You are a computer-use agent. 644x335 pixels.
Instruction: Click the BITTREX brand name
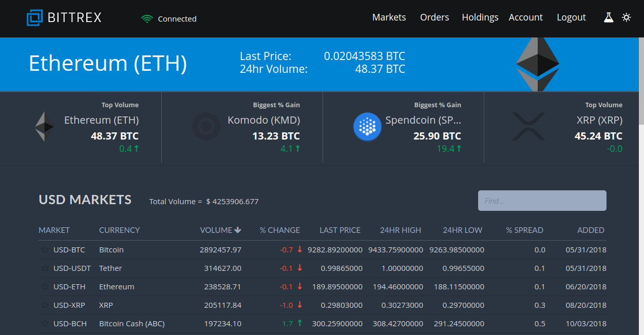(74, 18)
